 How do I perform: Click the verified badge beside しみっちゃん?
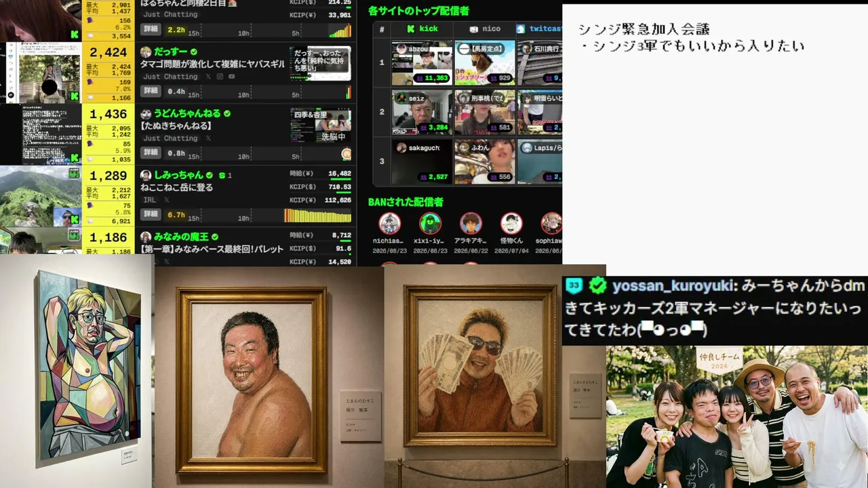tap(210, 175)
